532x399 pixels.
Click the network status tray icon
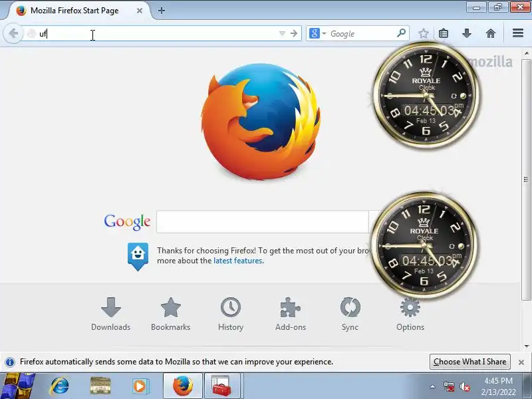pos(449,386)
